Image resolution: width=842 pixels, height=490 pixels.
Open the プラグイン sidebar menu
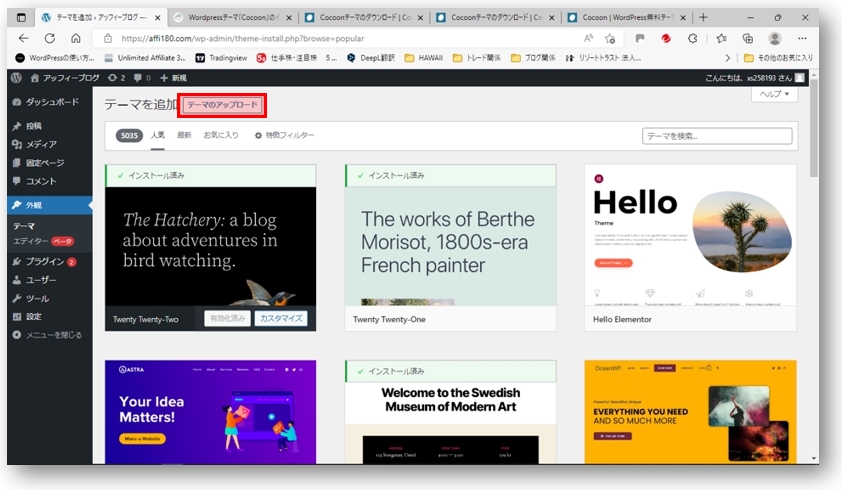(x=49, y=262)
